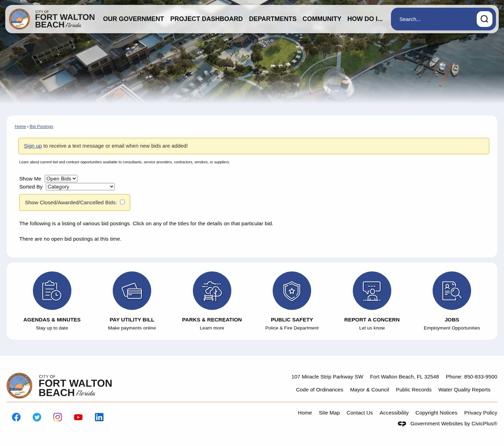Click the Report a Concern title text
The height and width of the screenshot is (446, 504).
pos(372,320)
